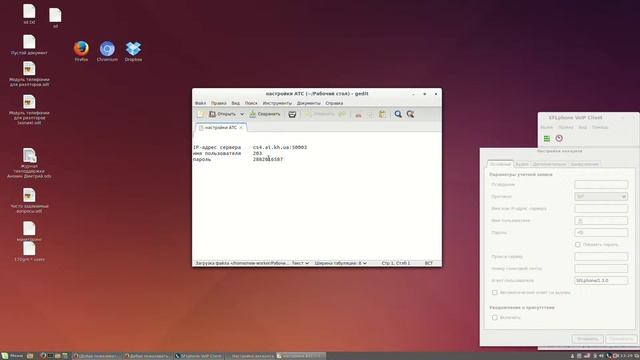Expand the recent files arrow next to Открыть
The image size is (640, 360).
click(x=242, y=114)
